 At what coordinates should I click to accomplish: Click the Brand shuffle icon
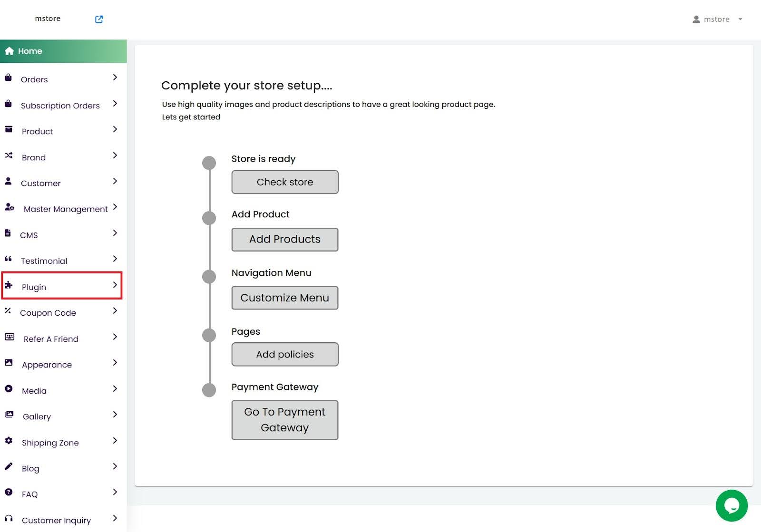tap(9, 155)
